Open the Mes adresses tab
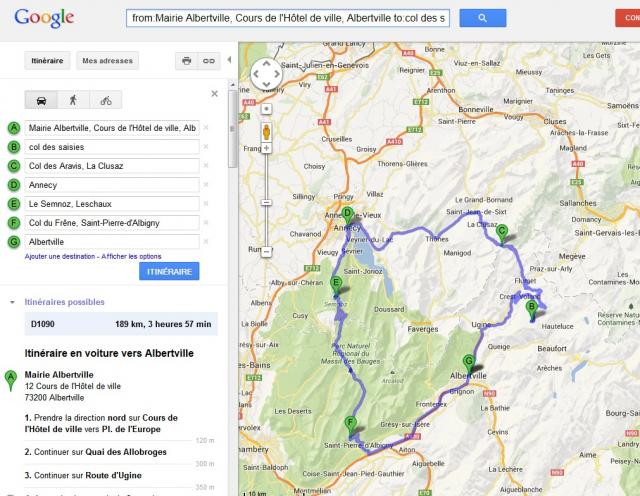The image size is (640, 496). [107, 61]
